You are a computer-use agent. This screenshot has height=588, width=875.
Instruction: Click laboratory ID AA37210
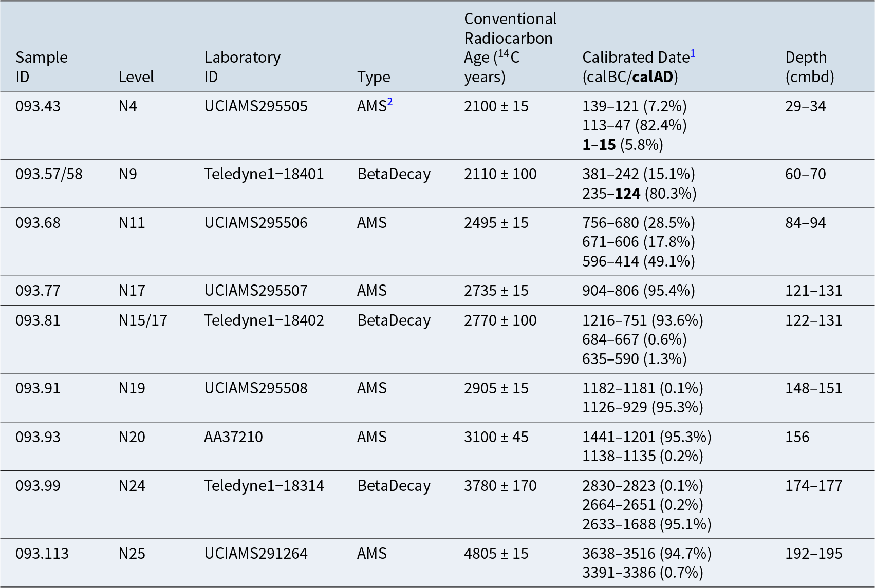(x=233, y=437)
